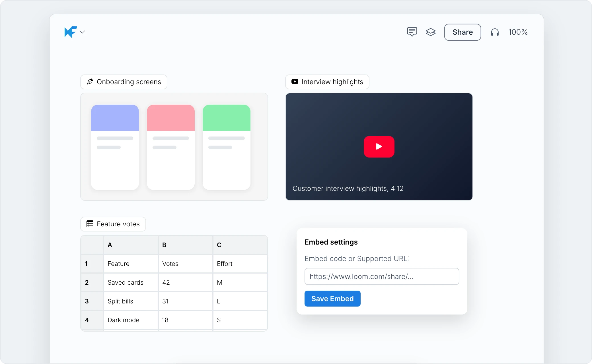This screenshot has width=592, height=364.
Task: Click the Share button
Action: 462,32
